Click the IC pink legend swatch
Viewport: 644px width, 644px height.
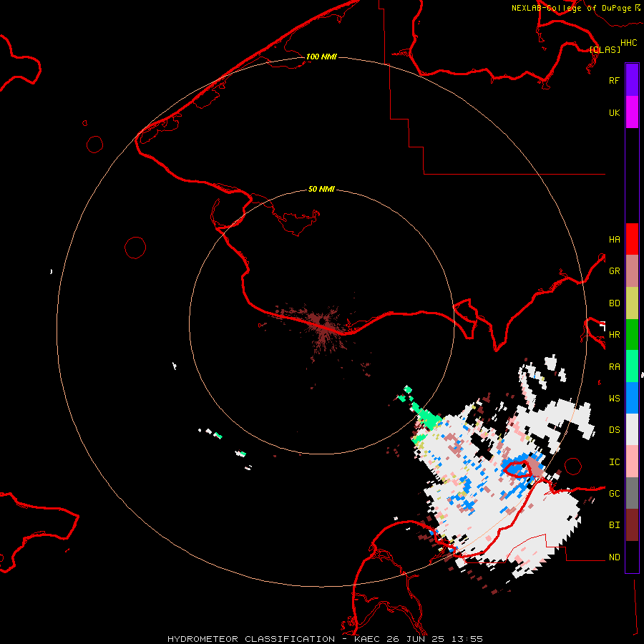pos(632,462)
